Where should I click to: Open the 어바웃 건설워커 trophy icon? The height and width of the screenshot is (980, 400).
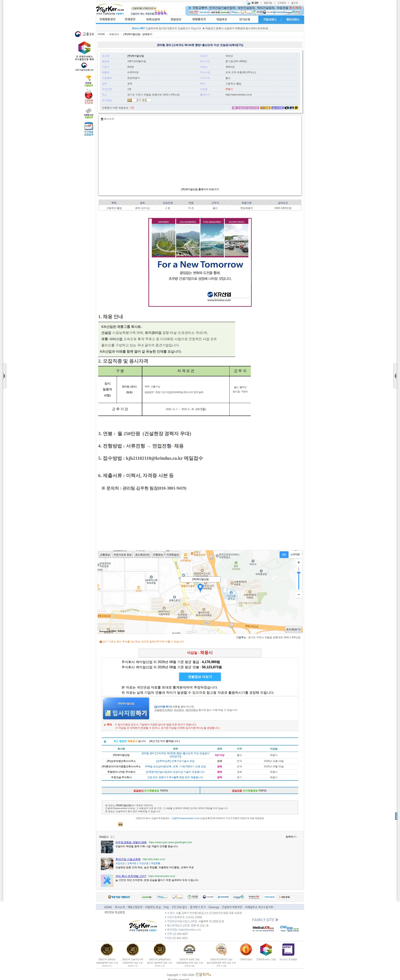pos(89,81)
